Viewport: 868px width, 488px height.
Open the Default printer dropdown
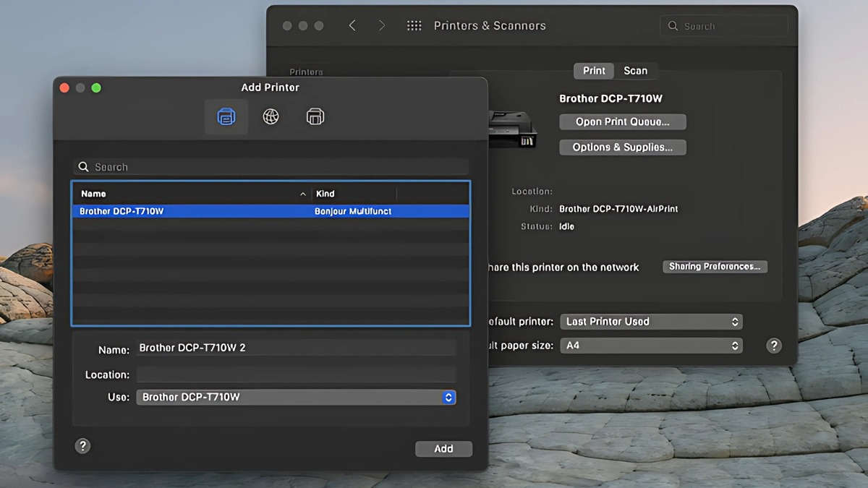(652, 322)
